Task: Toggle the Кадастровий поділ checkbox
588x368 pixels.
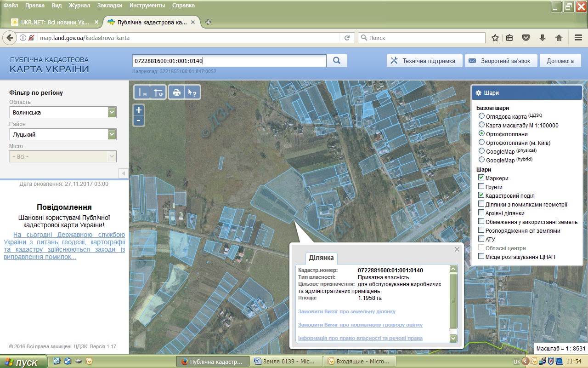Action: [481, 195]
